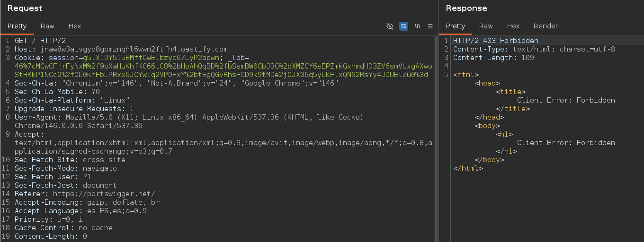Select the request Pretty tab
Screen dimensions: 644x242
tap(17, 26)
